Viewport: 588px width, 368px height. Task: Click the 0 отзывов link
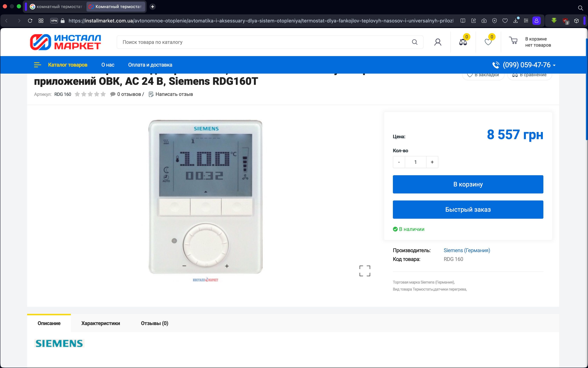(x=127, y=94)
